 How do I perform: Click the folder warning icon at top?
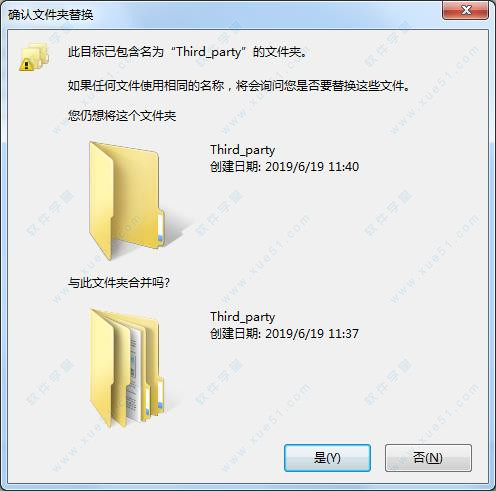[34, 57]
